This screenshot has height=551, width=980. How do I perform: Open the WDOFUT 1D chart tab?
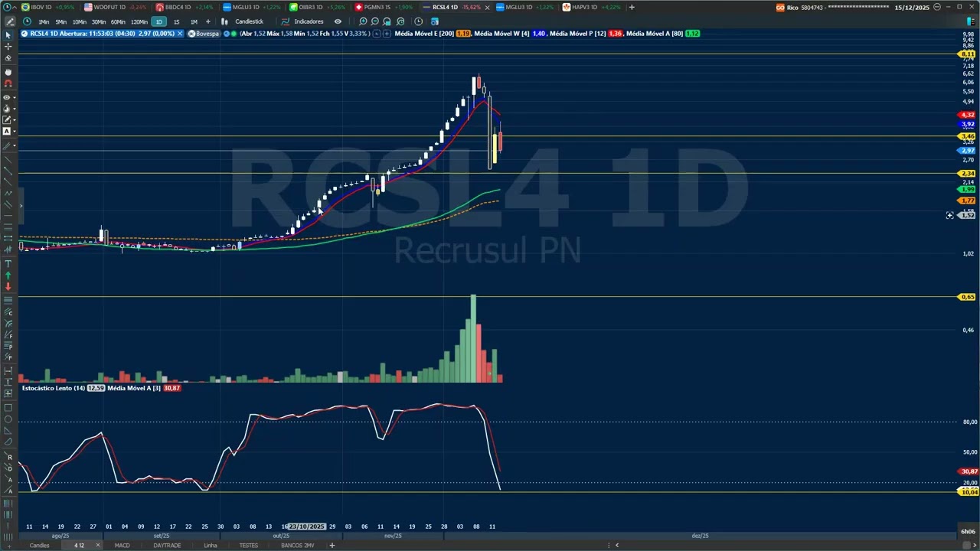pos(115,7)
